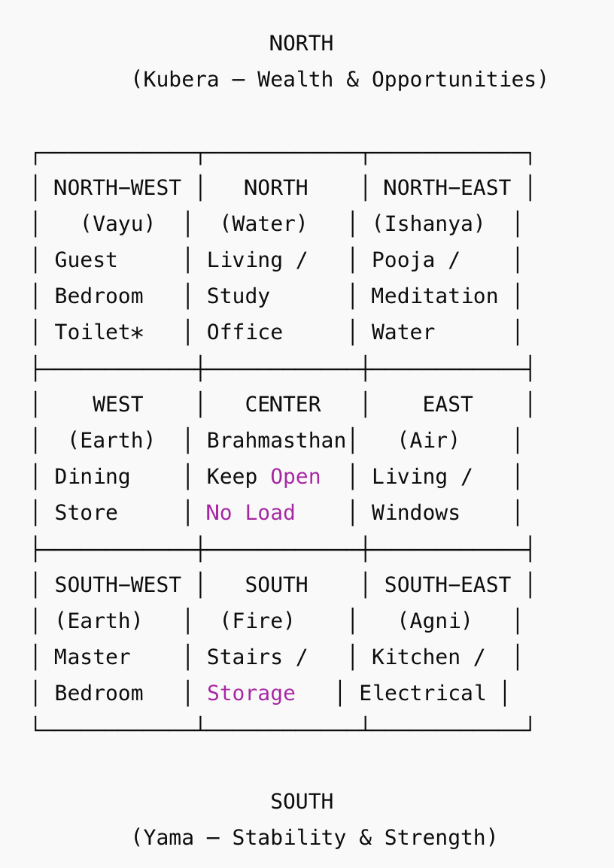Viewport: 614px width, 868px height.
Task: Click the (Vayu) label
Action: point(117,224)
